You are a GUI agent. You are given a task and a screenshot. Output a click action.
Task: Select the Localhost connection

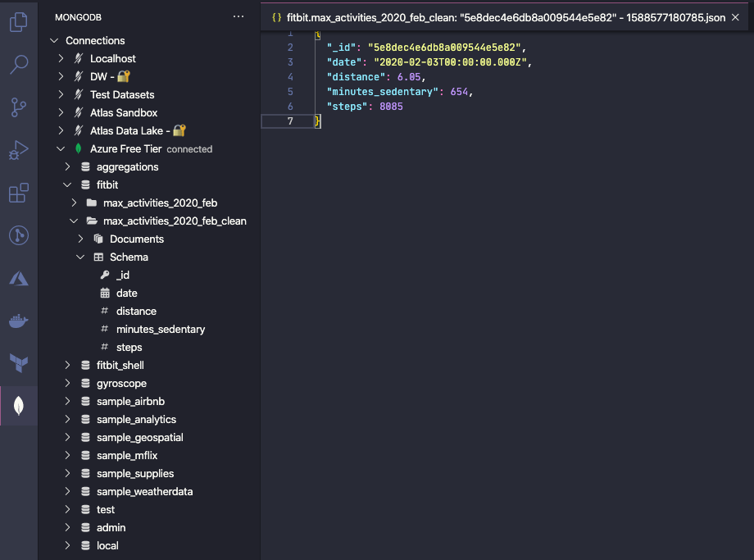click(113, 59)
